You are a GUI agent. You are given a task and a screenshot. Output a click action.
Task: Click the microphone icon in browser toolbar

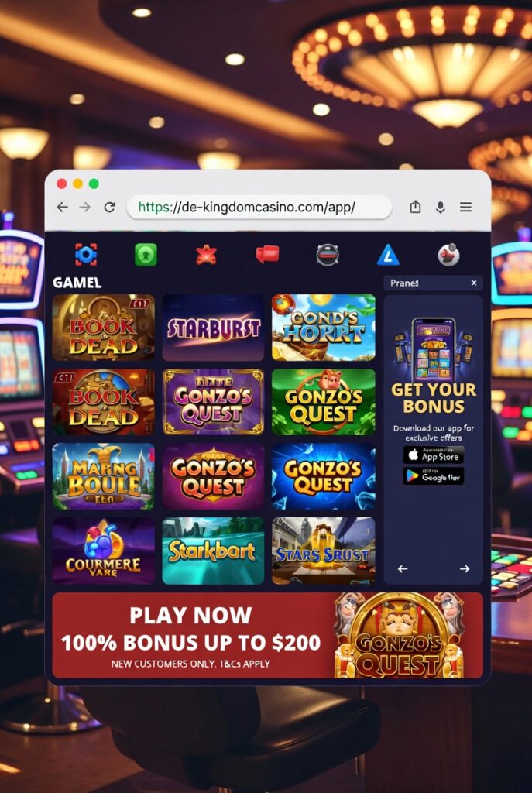(441, 207)
